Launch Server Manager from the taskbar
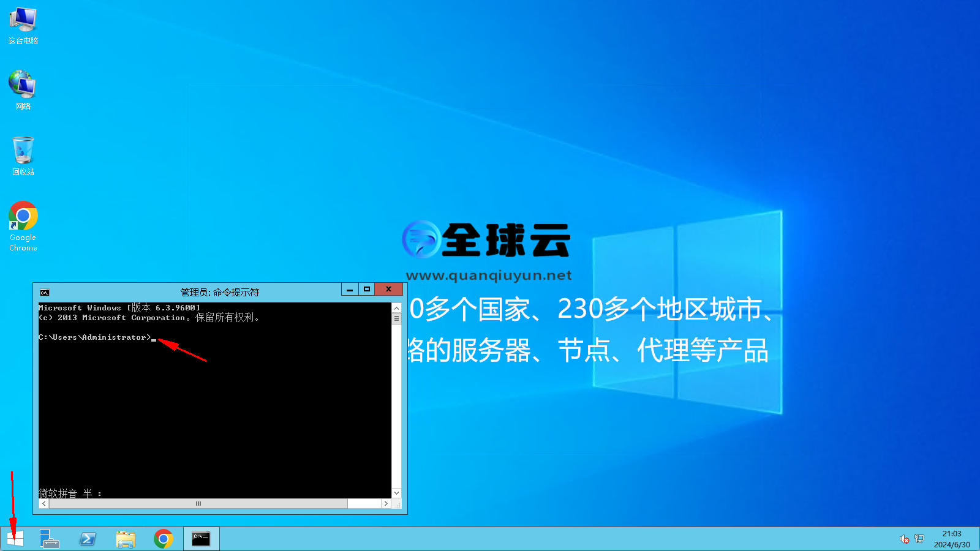980x551 pixels. point(50,539)
